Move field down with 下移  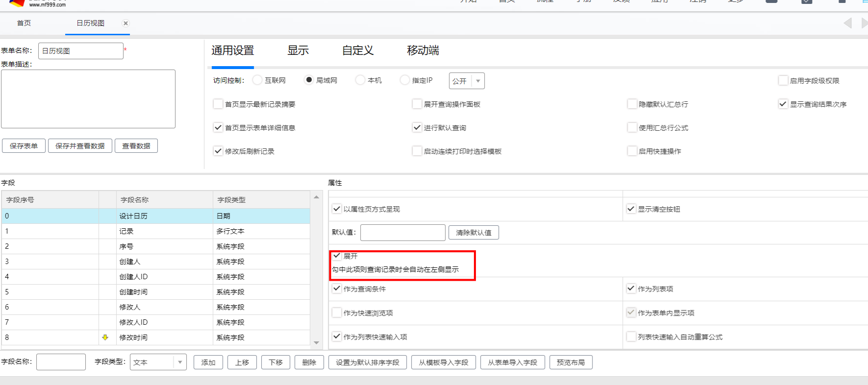coord(275,362)
